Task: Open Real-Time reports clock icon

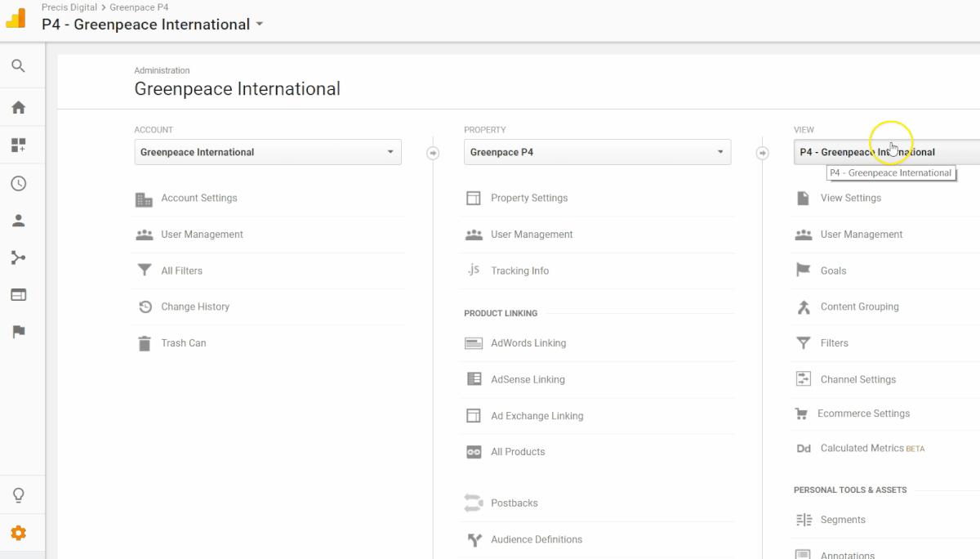Action: [x=18, y=183]
